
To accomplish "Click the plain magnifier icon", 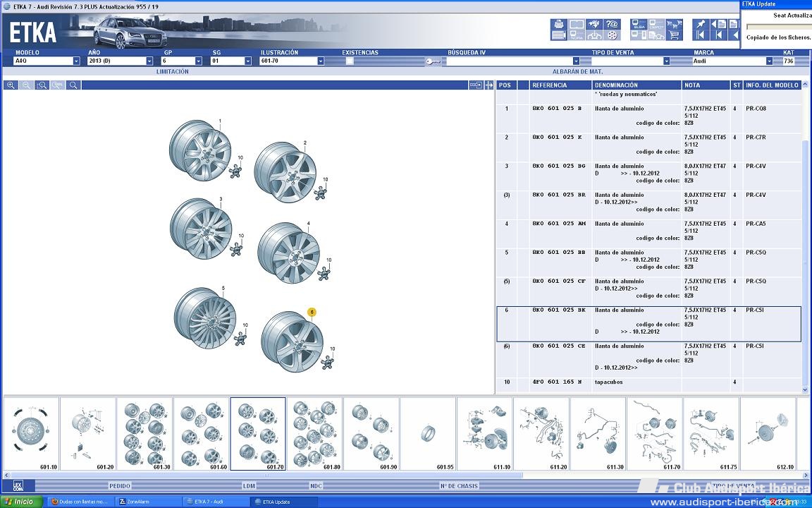I will [73, 85].
